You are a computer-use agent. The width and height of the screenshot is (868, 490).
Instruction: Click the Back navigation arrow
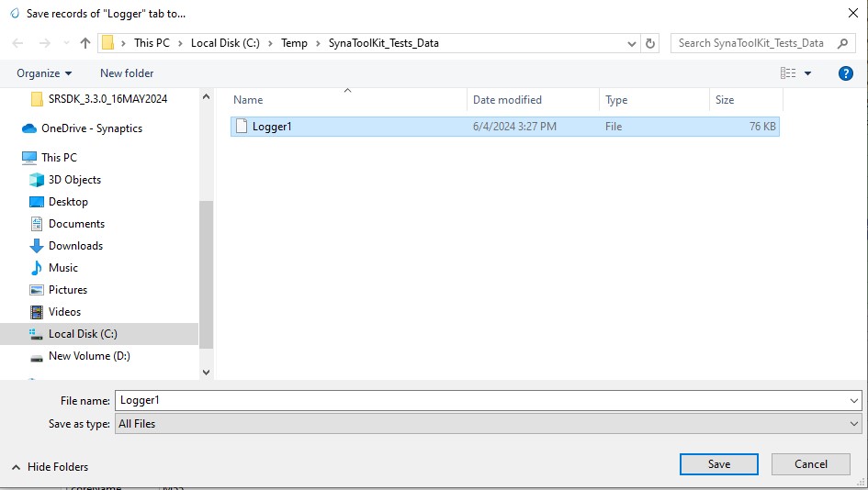[18, 43]
